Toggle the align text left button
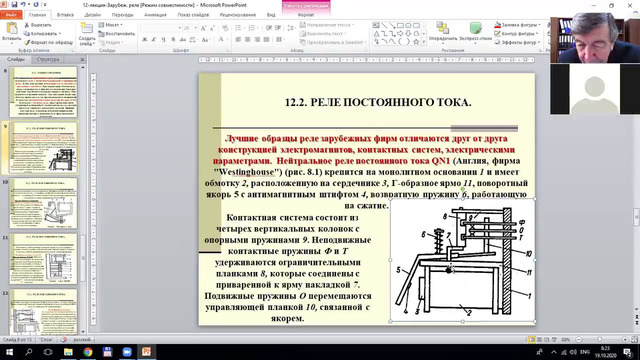 click(x=238, y=40)
